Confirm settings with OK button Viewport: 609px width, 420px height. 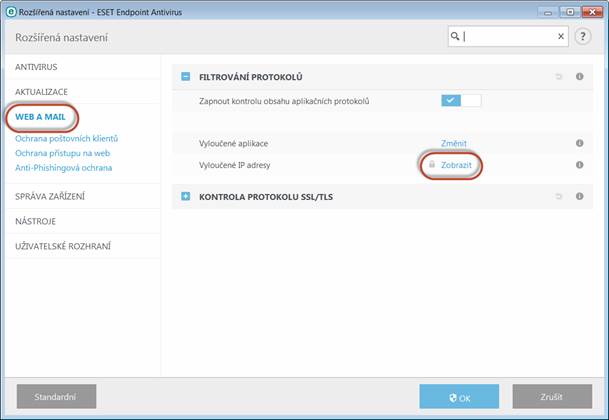click(459, 396)
